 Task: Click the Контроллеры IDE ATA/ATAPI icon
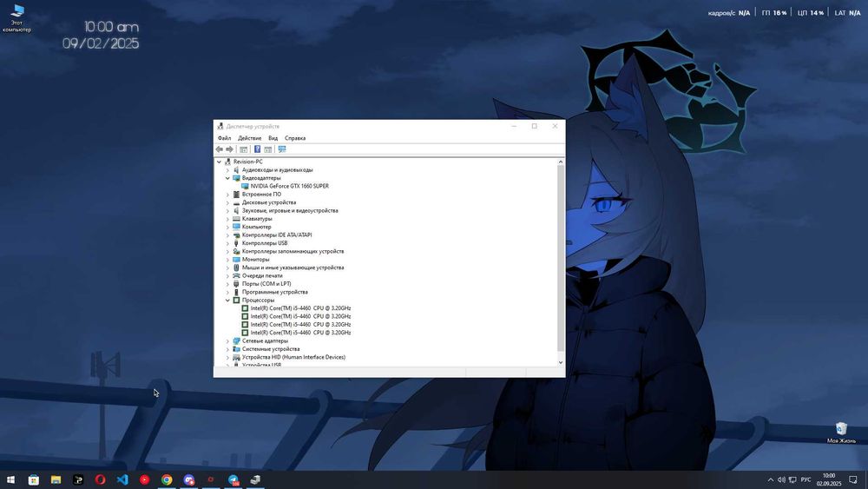pyautogui.click(x=236, y=235)
